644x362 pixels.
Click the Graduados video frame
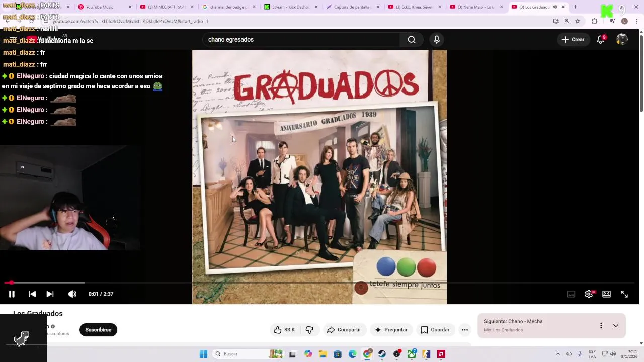319,177
